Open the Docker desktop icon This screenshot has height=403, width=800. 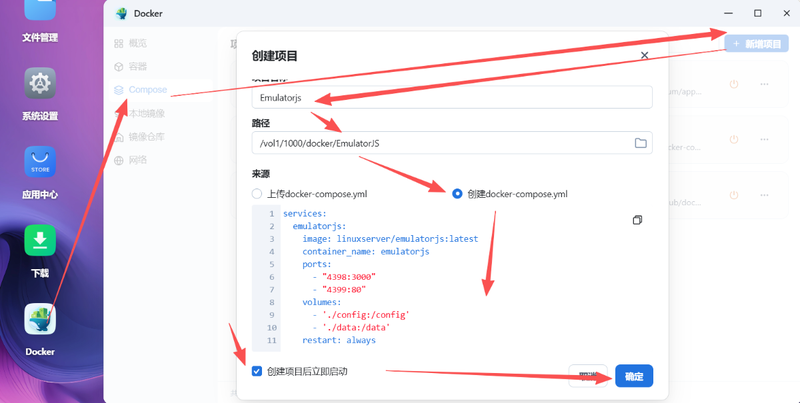click(x=40, y=320)
